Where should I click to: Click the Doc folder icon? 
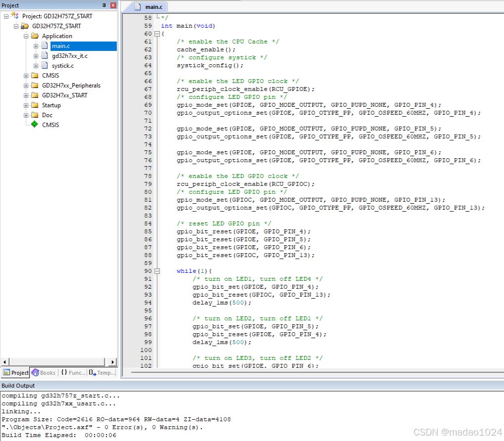(x=35, y=115)
